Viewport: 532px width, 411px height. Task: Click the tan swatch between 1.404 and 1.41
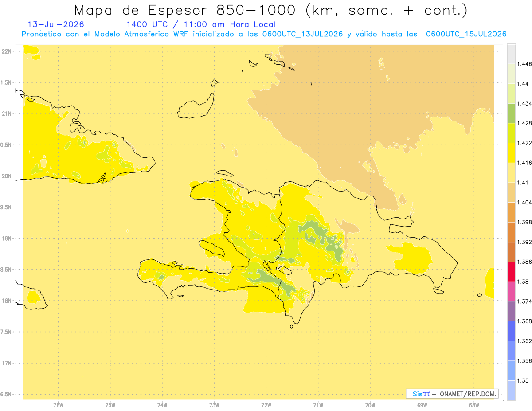coord(511,192)
